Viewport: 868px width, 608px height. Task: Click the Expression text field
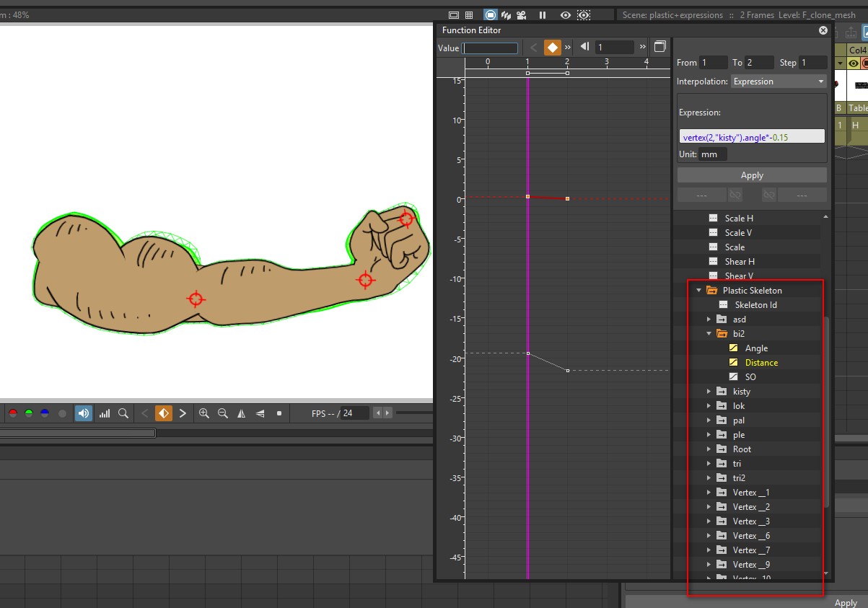tap(752, 137)
